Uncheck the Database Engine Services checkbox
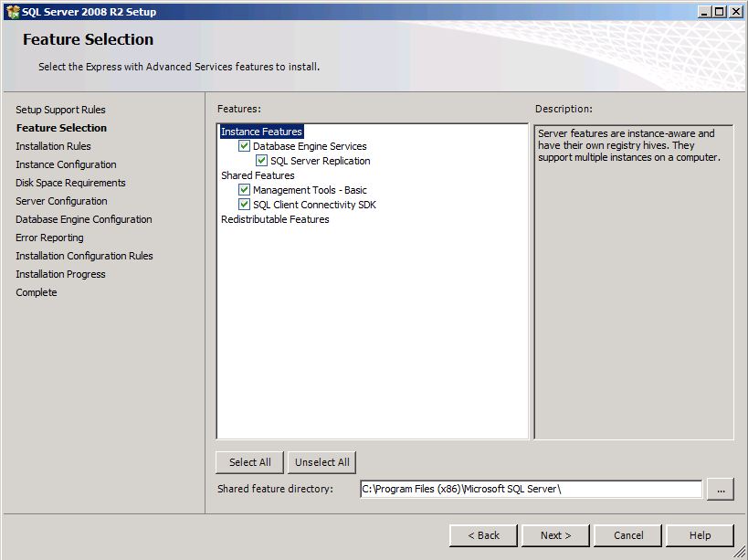Viewport: 748px width, 560px height. 244,145
